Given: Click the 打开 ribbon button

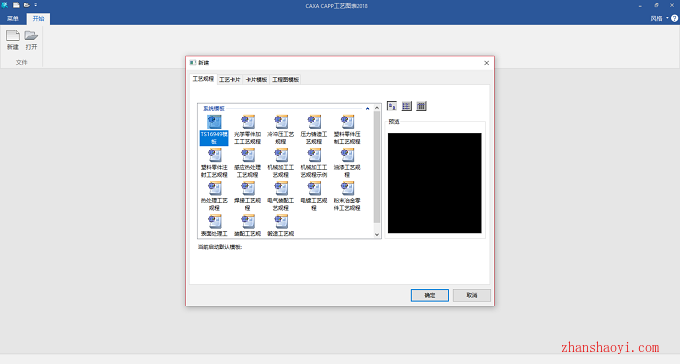Looking at the screenshot, I should 31,40.
